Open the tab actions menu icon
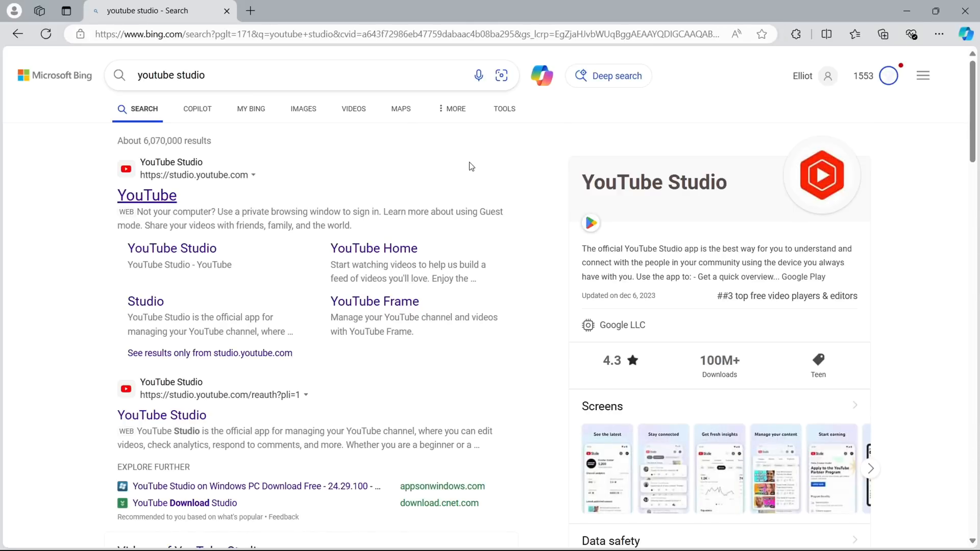The image size is (980, 551). [x=66, y=11]
